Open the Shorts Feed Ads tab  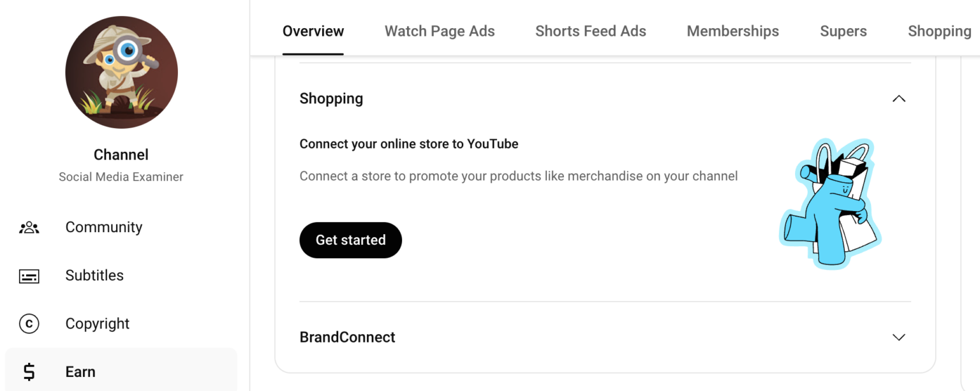click(591, 31)
